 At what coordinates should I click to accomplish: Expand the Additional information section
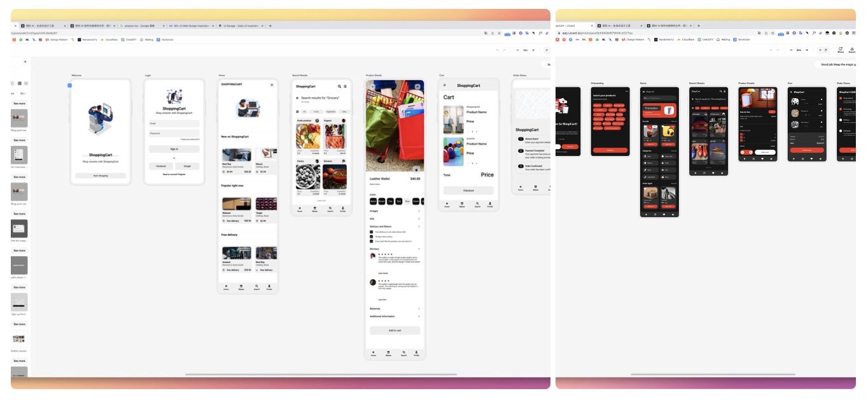(395, 316)
